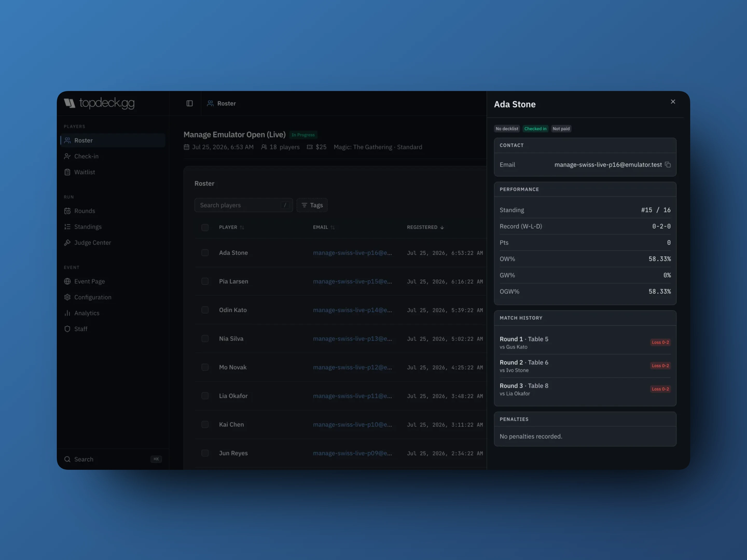This screenshot has height=560, width=747.
Task: Click the $25 ticket icon
Action: pos(309,147)
